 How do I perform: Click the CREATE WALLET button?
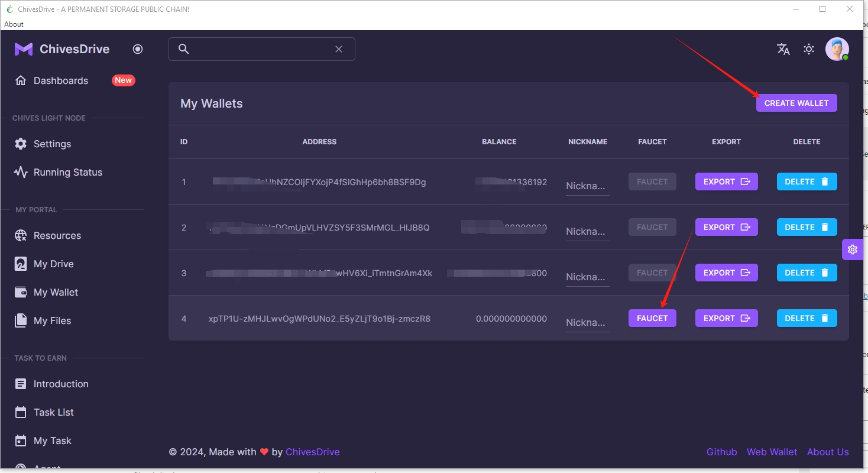pos(796,103)
